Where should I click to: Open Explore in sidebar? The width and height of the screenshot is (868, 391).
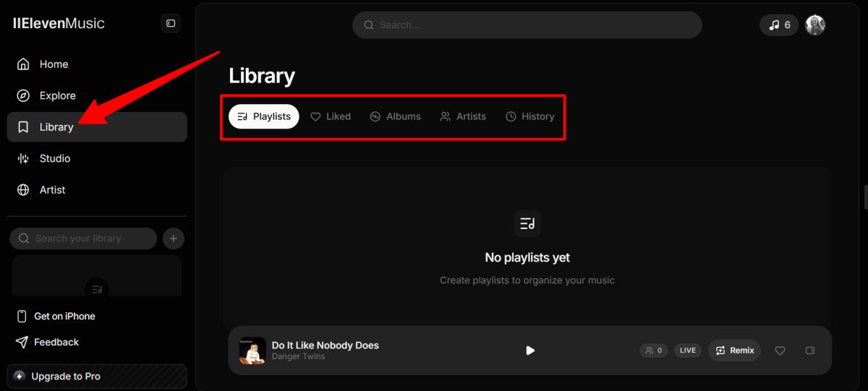tap(97, 95)
